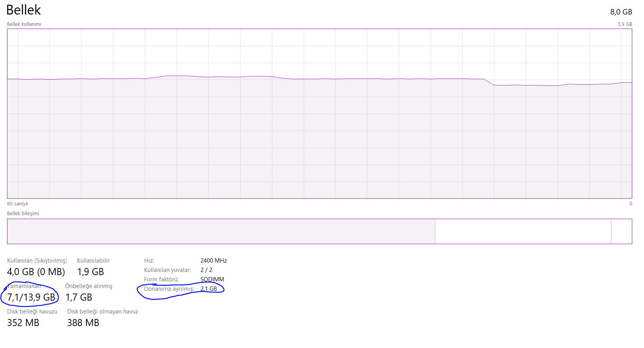The width and height of the screenshot is (644, 348).
Task: Click the in-use segment of memory composition bar
Action: 221,231
